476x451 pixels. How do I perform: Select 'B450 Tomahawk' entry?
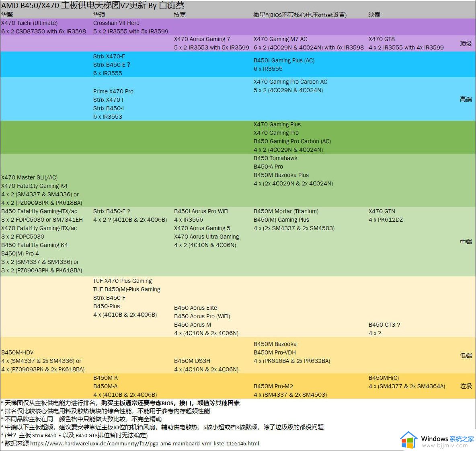(276, 158)
